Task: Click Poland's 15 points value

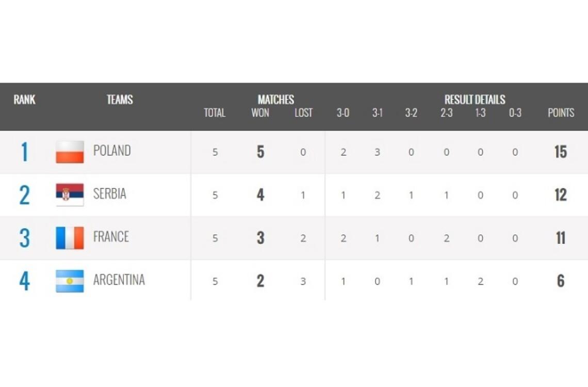Action: click(560, 152)
